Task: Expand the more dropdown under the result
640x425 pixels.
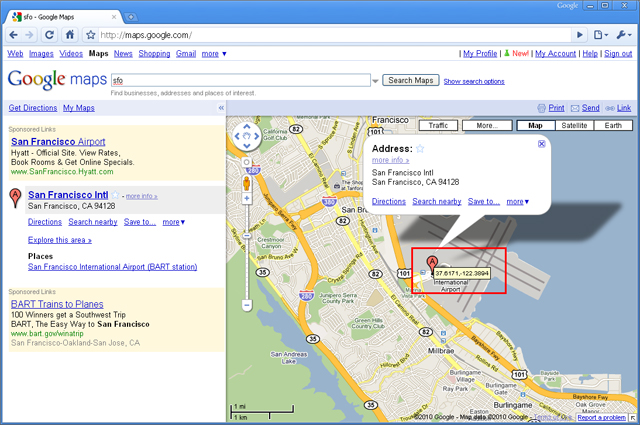Action: coord(174,222)
